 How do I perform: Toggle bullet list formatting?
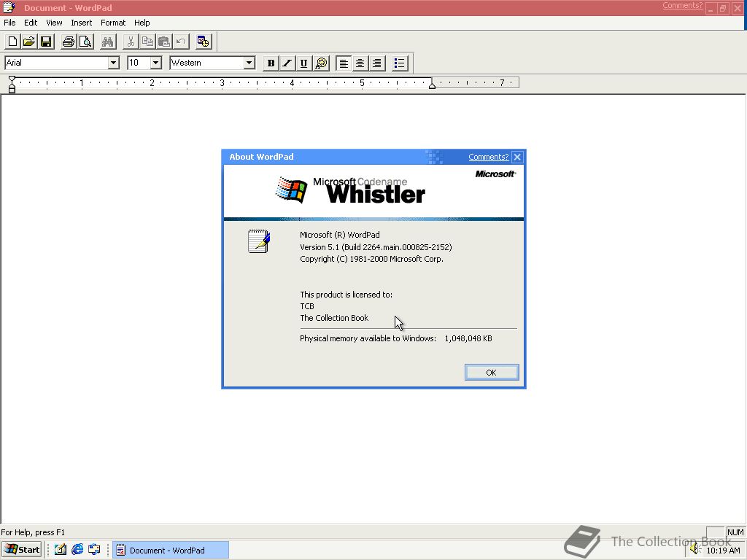400,63
